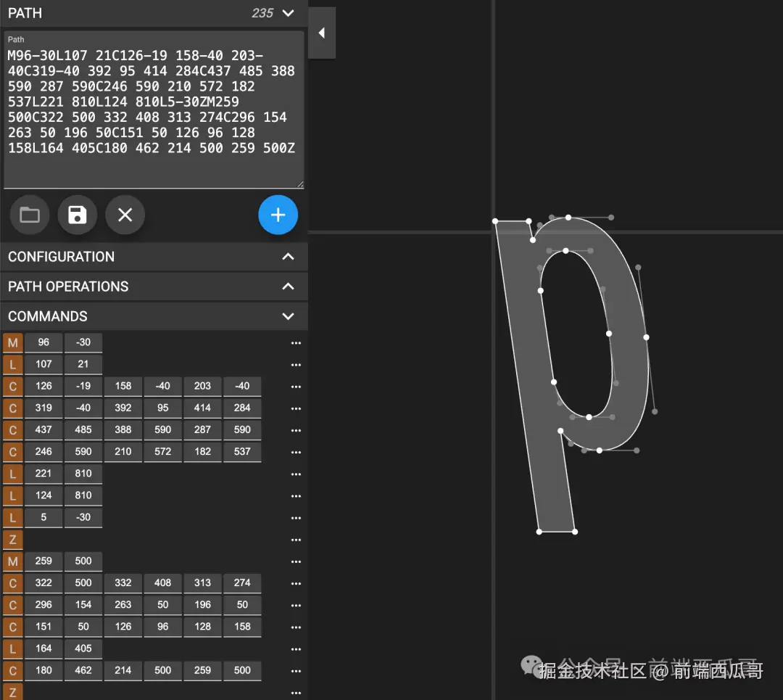
Task: Click the M command badge for 96 -30
Action: pyautogui.click(x=13, y=343)
